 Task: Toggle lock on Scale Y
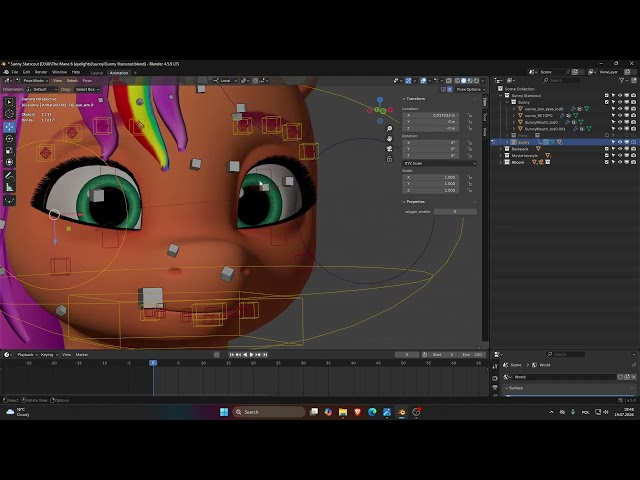click(x=470, y=184)
